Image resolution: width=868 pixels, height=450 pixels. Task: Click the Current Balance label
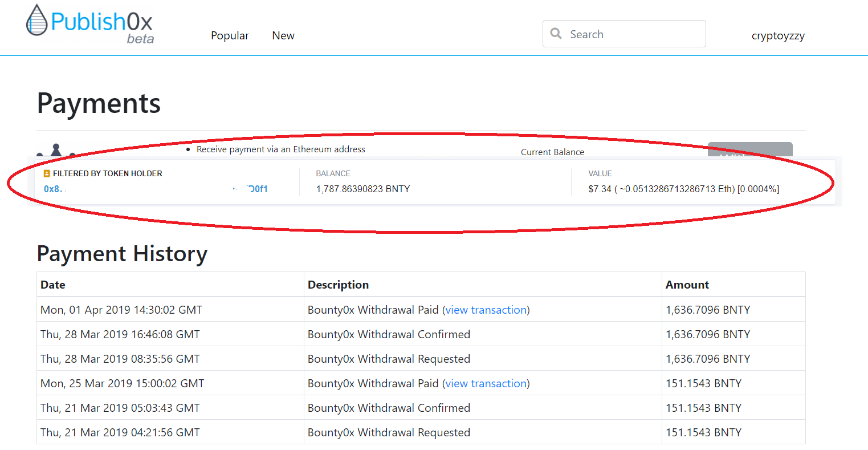pyautogui.click(x=552, y=152)
